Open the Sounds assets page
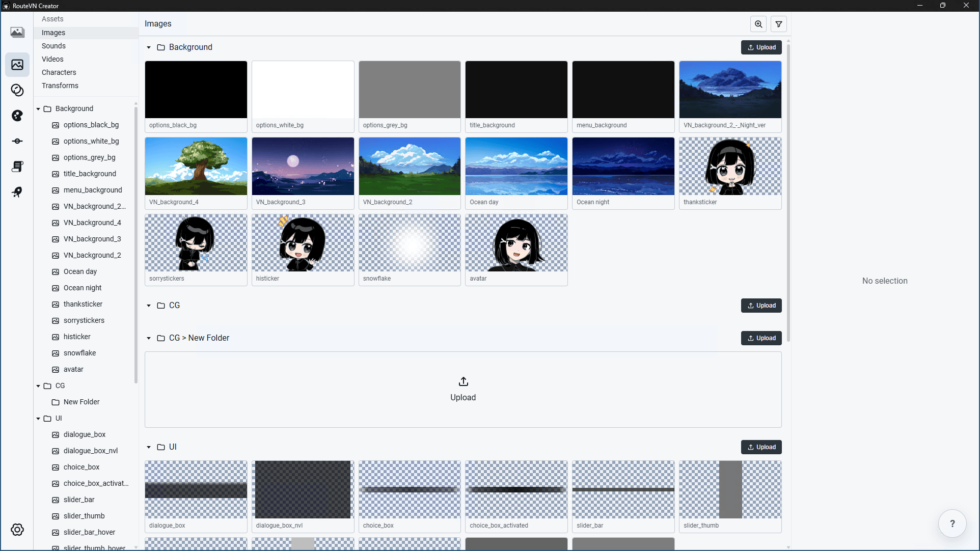Viewport: 980px width, 551px height. tap(86, 46)
